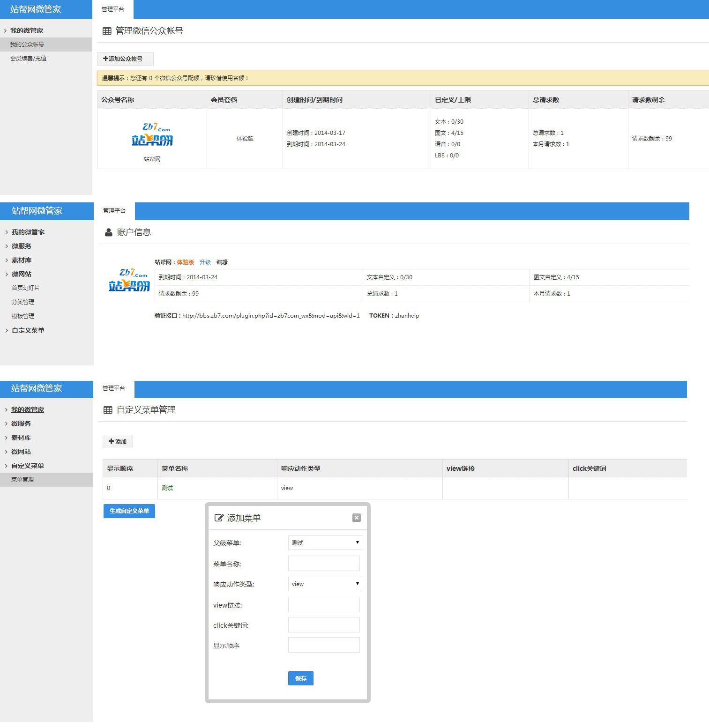Expand 微服务 in the middle sidebar
Viewport: 709px width, 728px height.
(22, 246)
